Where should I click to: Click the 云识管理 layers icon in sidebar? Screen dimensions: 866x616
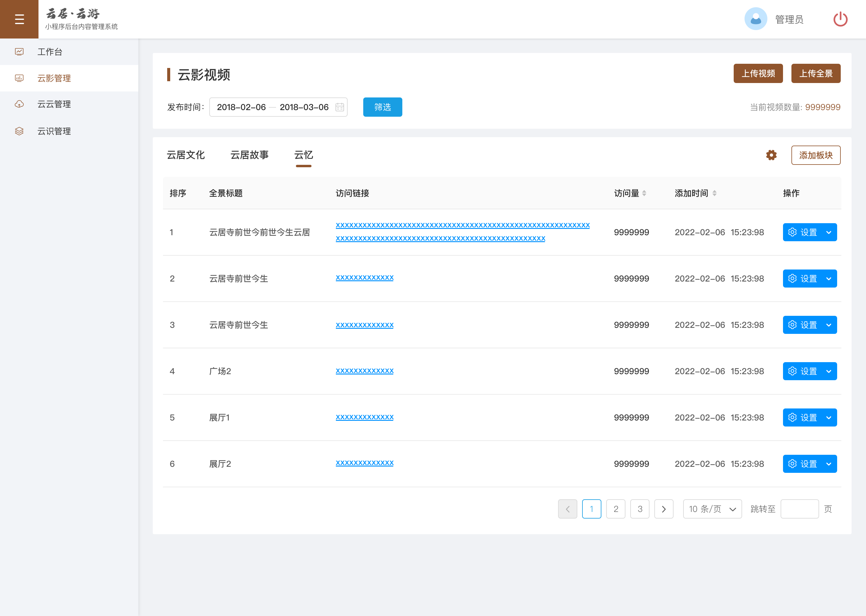point(19,131)
